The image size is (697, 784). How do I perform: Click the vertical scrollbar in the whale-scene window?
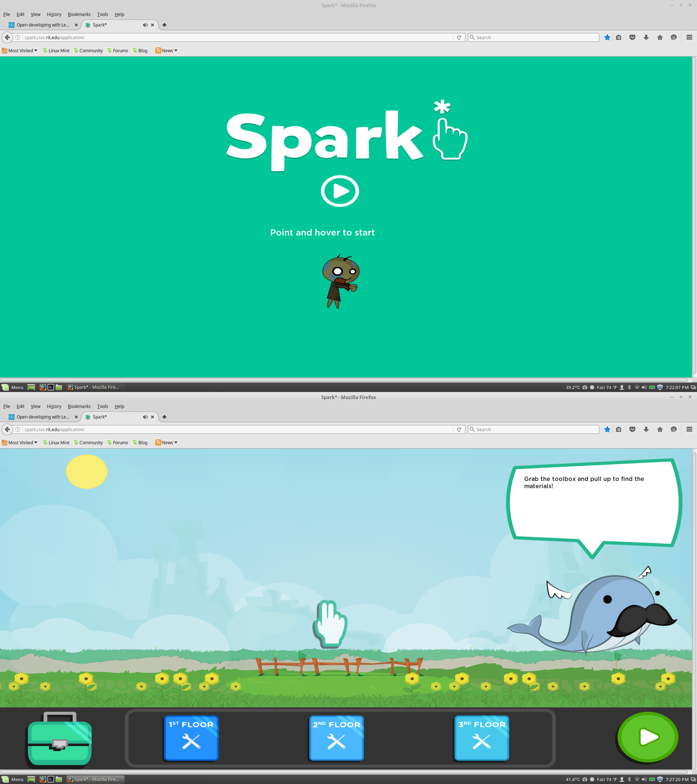click(694, 610)
